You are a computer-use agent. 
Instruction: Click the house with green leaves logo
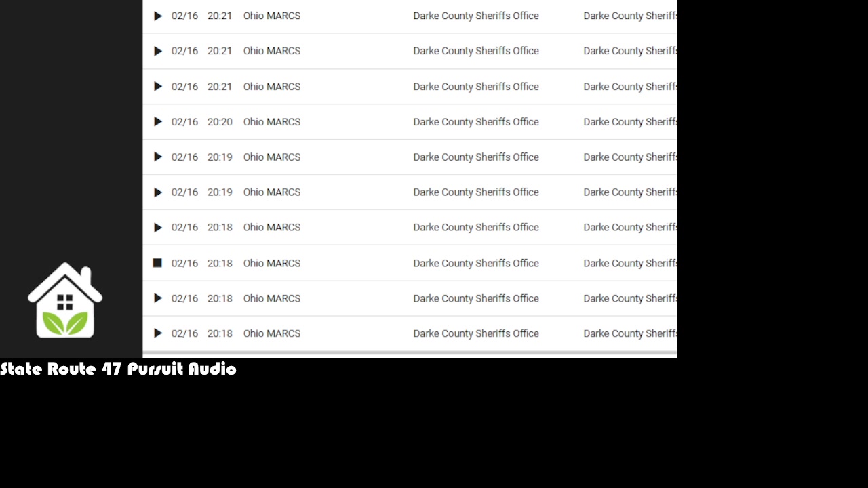[x=65, y=300]
